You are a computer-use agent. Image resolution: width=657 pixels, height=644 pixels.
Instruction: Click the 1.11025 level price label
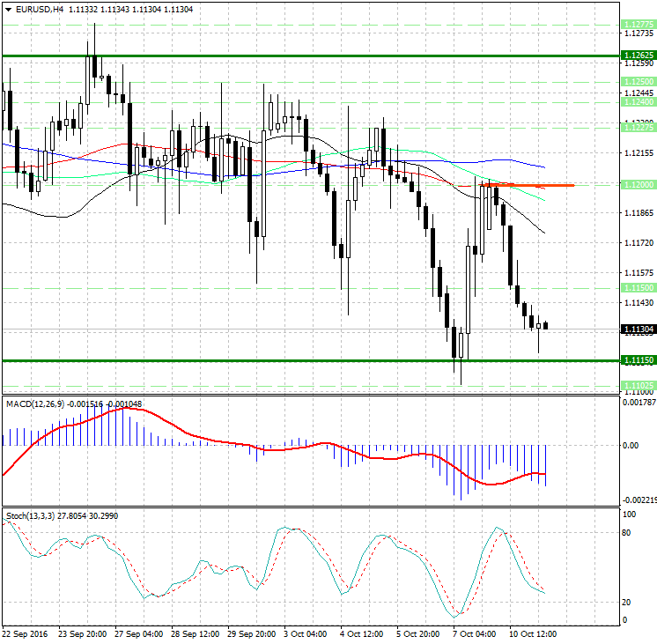tap(638, 385)
